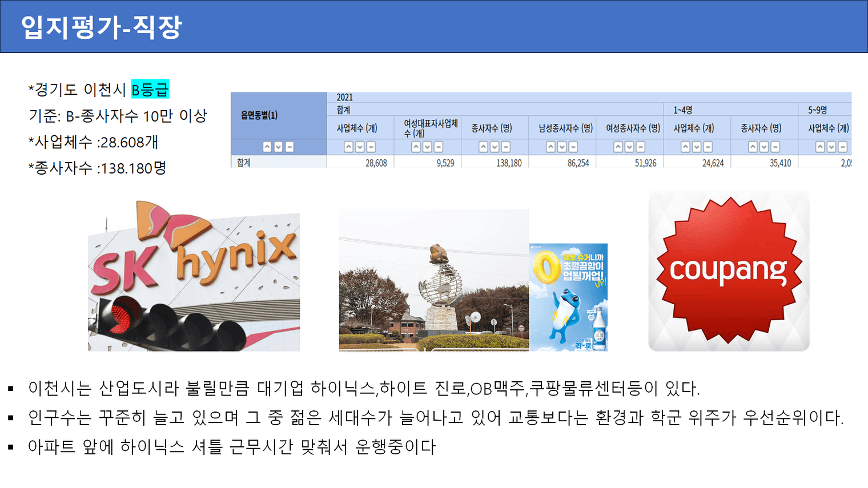Select the SK hynix sign photo
This screenshot has height=488, width=868.
click(x=194, y=275)
